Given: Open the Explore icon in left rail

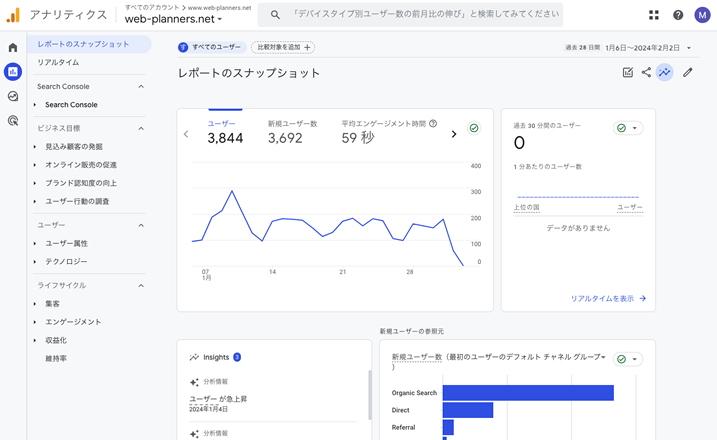Looking at the screenshot, I should [x=13, y=96].
